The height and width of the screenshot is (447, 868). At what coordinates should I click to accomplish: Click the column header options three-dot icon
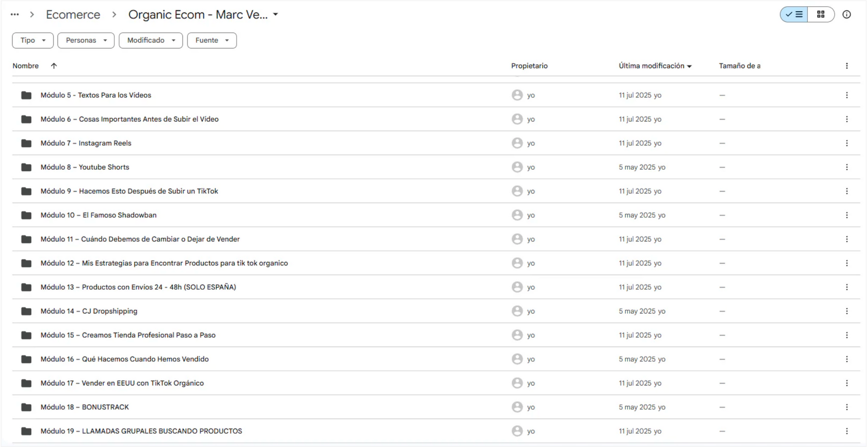[x=847, y=66]
